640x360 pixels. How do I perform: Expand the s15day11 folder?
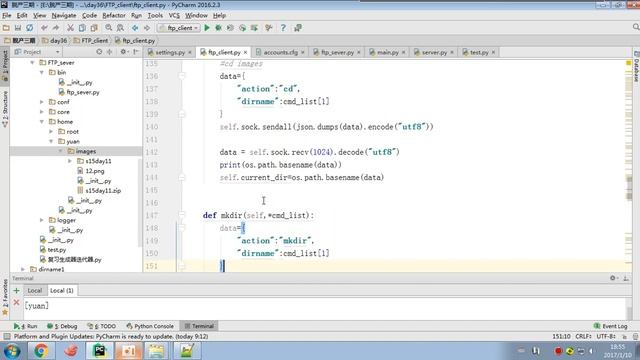click(x=70, y=161)
